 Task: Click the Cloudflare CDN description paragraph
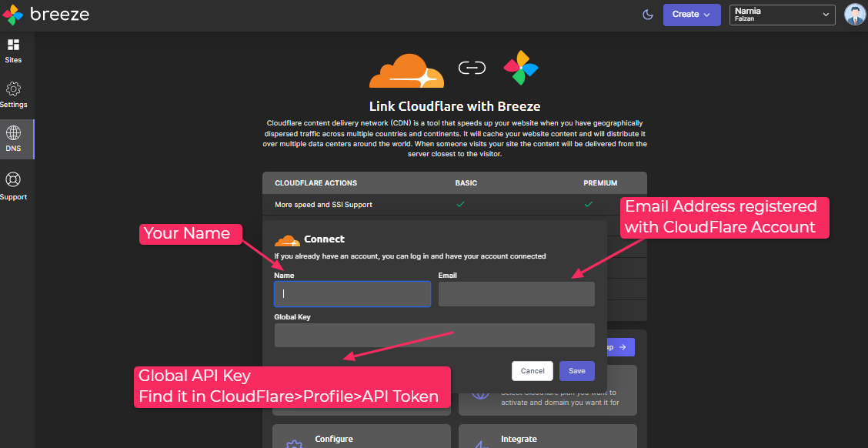(x=455, y=139)
